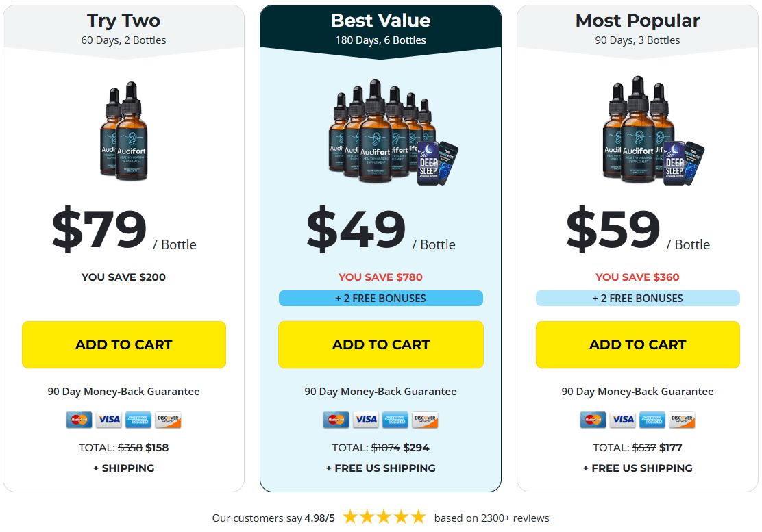Image resolution: width=762 pixels, height=532 pixels.
Task: Click the Discover Network icon under Try Two
Action: tap(168, 420)
